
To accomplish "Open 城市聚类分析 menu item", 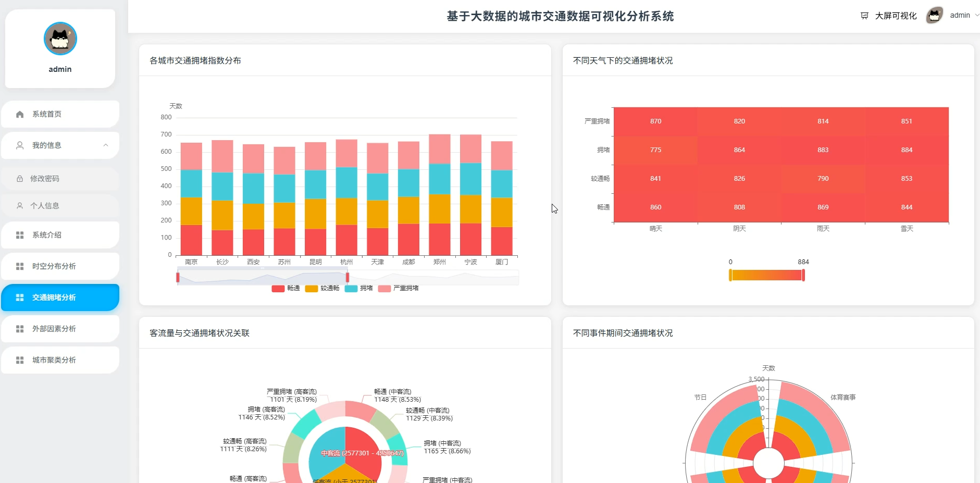I will tap(60, 360).
